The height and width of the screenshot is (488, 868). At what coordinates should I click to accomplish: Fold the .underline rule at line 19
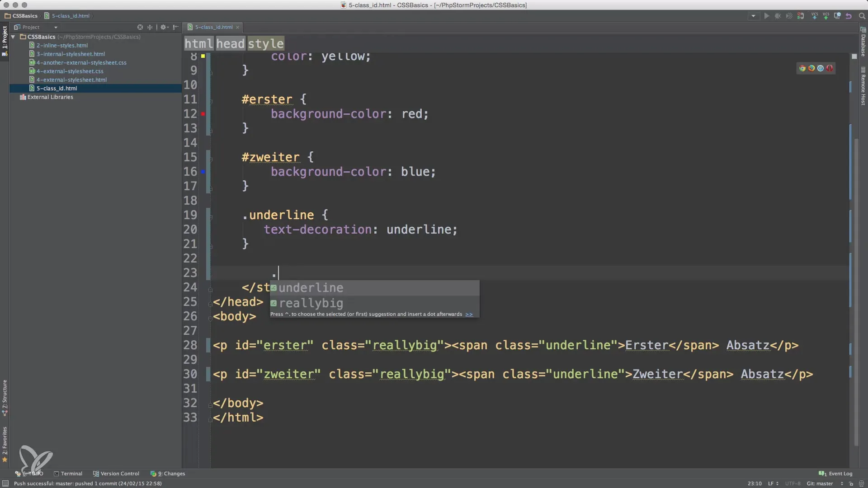click(211, 217)
